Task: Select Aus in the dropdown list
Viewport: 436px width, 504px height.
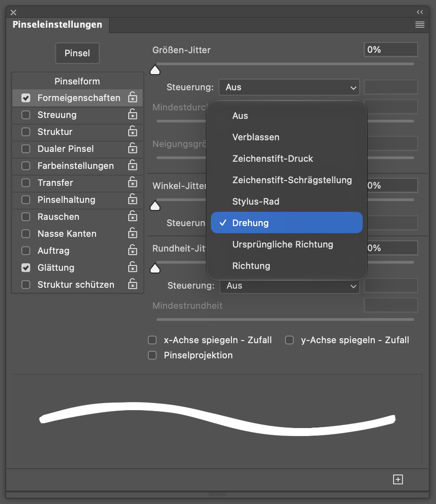Action: point(287,116)
